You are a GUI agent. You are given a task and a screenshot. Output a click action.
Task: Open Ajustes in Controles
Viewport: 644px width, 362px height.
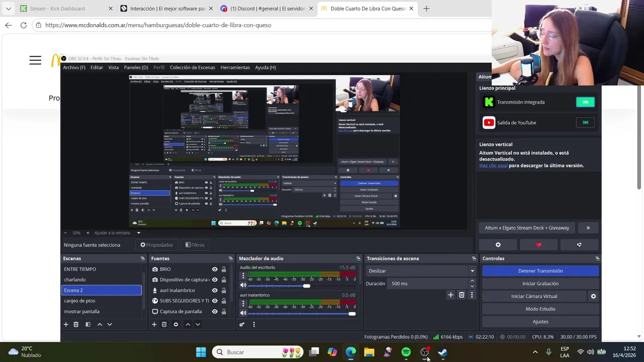point(540,322)
